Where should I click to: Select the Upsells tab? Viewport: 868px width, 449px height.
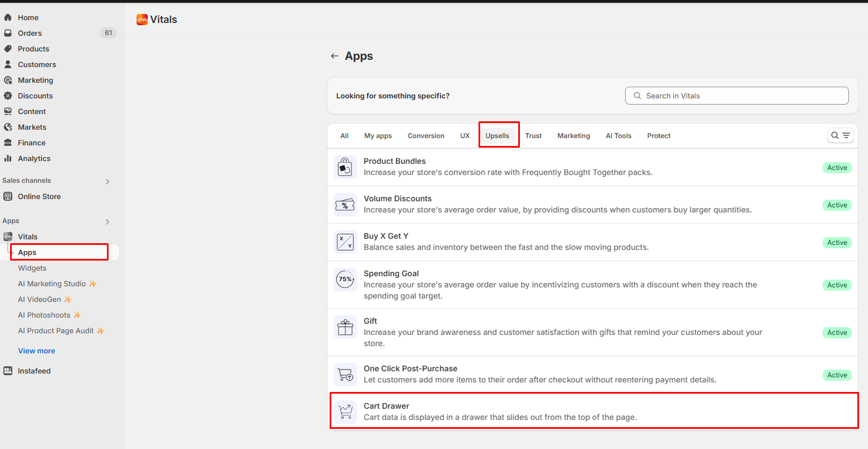498,135
